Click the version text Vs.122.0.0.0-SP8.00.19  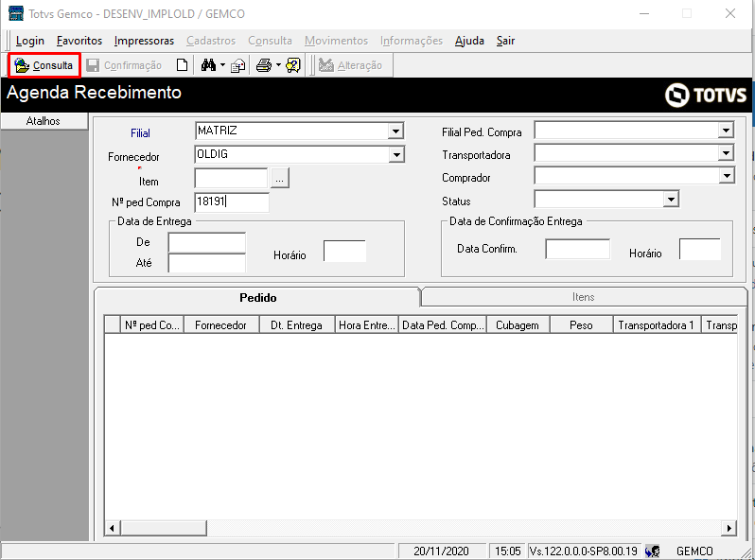point(584,551)
